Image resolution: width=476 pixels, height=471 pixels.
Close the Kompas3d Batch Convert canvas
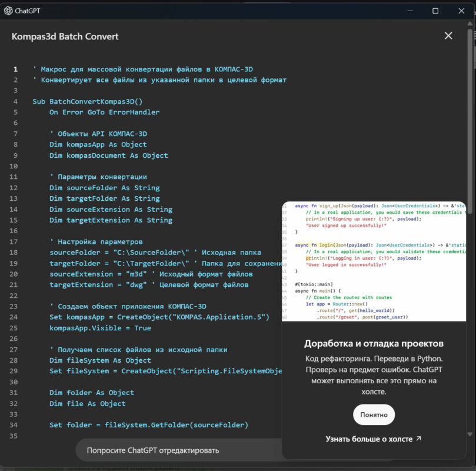click(x=448, y=36)
